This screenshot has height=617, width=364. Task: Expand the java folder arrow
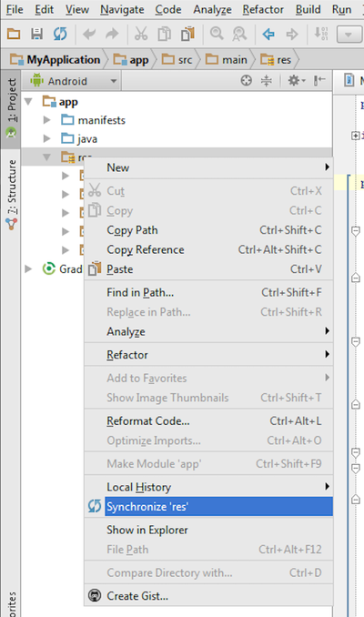46,138
